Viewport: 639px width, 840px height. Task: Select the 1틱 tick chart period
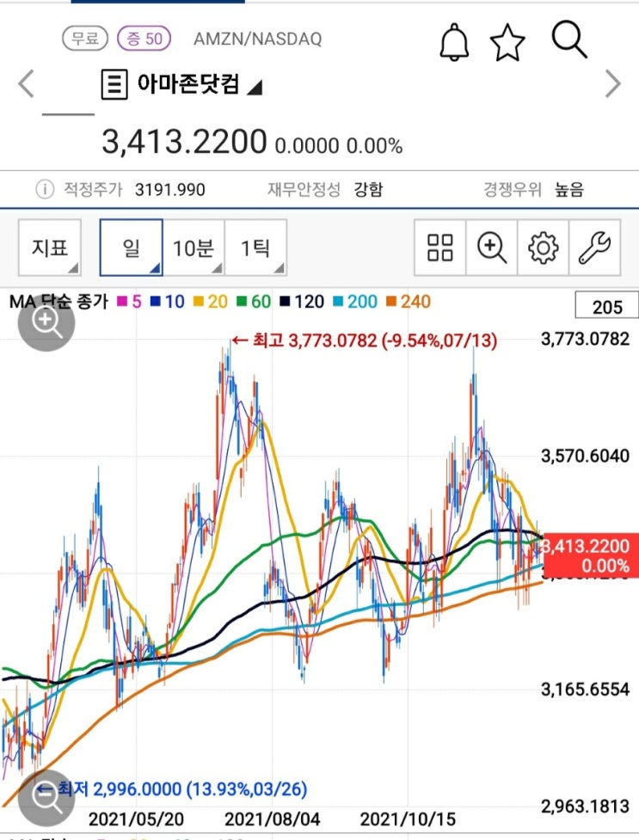[x=255, y=248]
